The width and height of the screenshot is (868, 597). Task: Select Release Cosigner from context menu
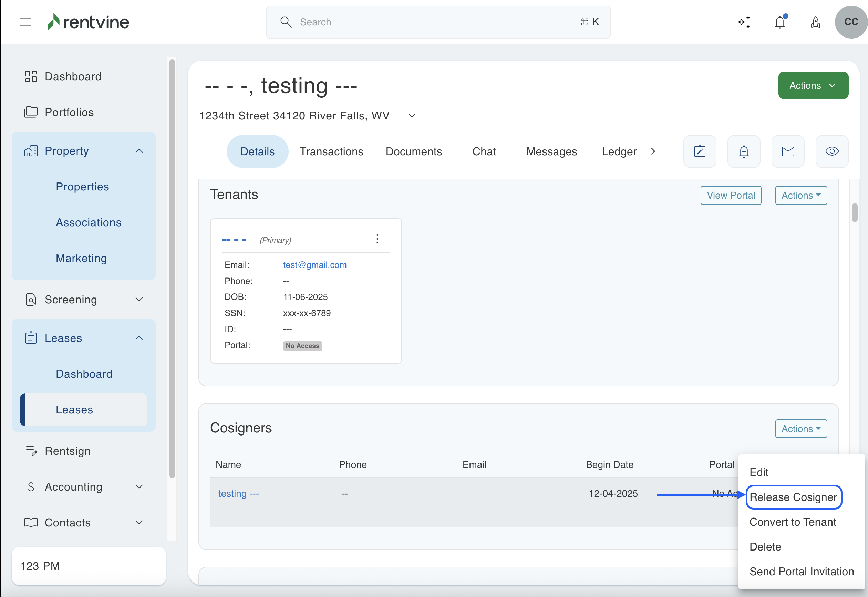tap(793, 497)
